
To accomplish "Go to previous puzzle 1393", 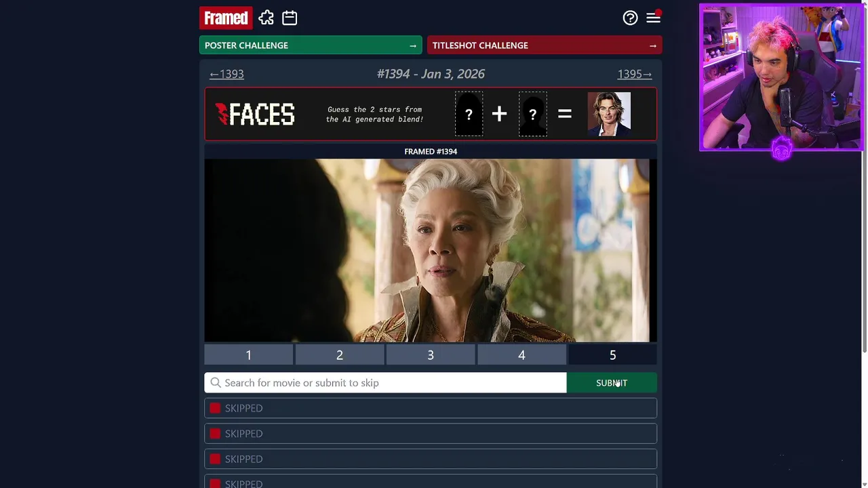I will click(226, 74).
